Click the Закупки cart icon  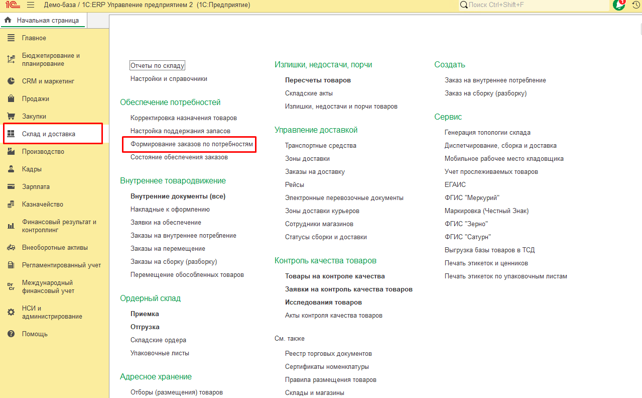click(x=11, y=116)
